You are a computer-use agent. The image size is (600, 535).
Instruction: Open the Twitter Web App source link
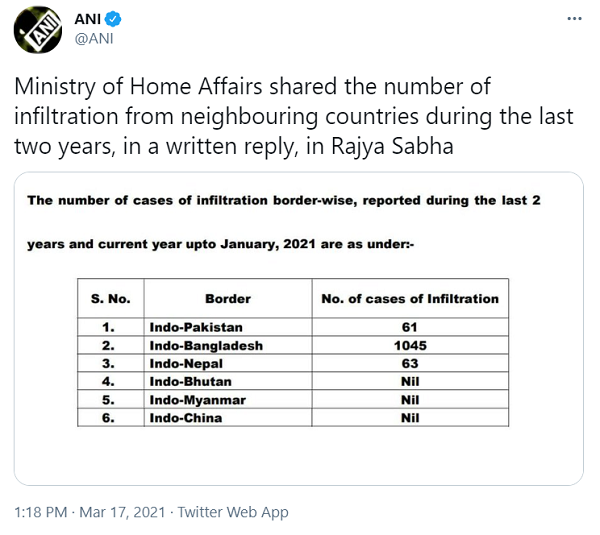point(232,512)
